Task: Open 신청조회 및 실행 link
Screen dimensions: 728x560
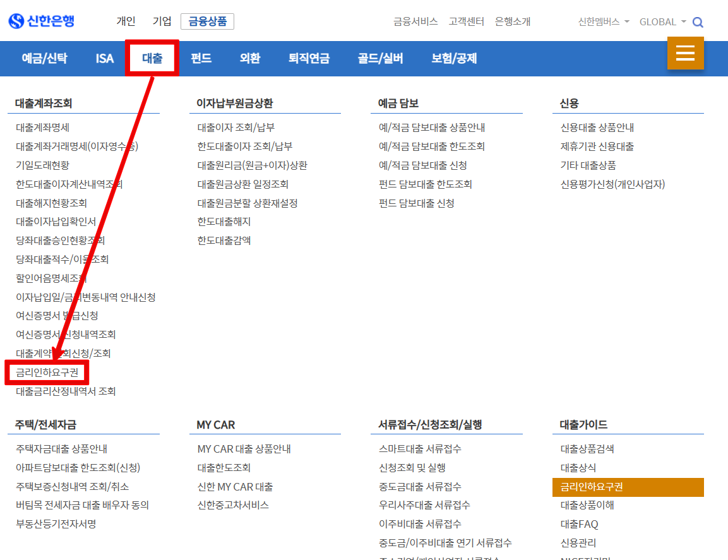Action: pyautogui.click(x=412, y=468)
